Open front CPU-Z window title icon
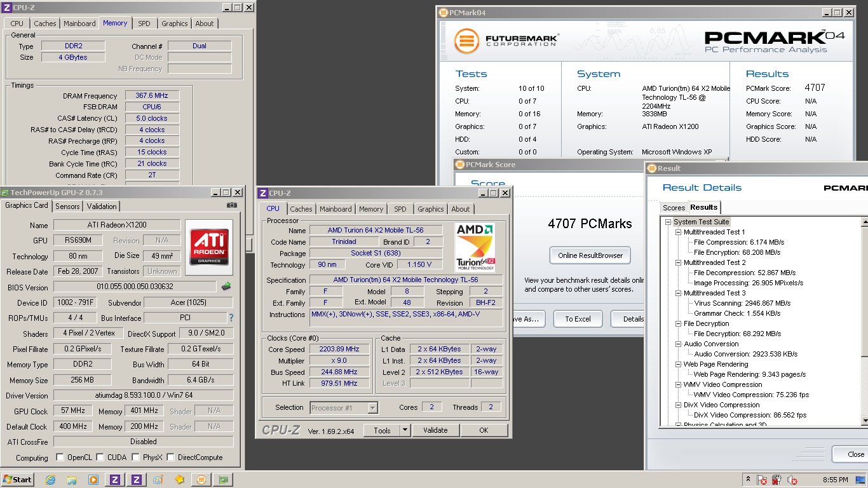This screenshot has height=488, width=868. [x=262, y=193]
